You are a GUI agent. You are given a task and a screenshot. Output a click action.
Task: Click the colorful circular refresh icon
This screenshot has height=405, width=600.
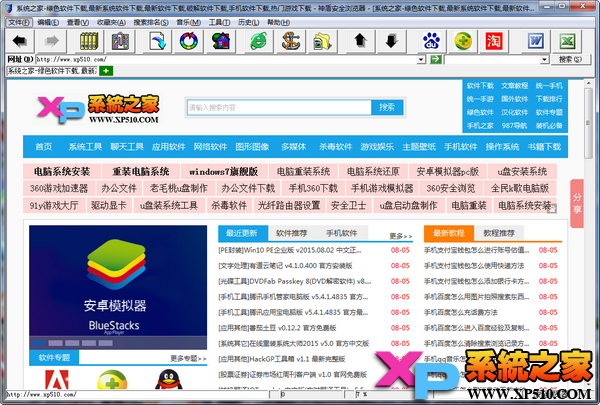189,41
